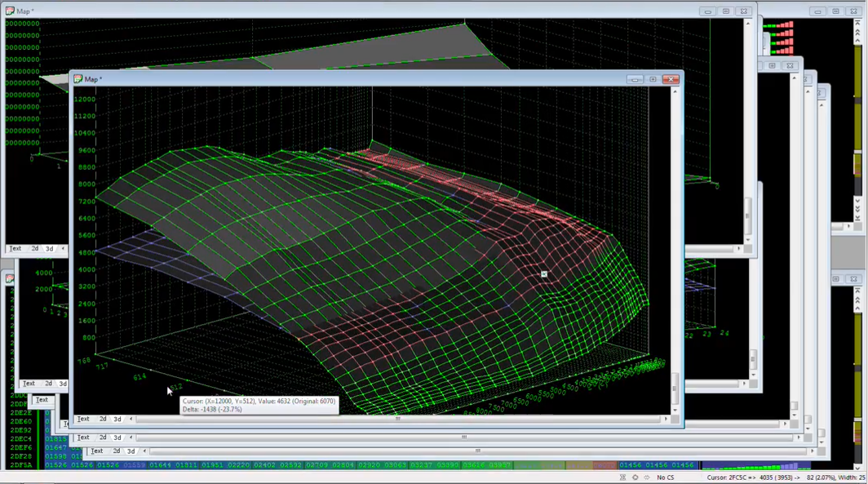Image resolution: width=868 pixels, height=484 pixels.
Task: Click scrollbar thumb in lowest stacked window
Action: (478, 451)
